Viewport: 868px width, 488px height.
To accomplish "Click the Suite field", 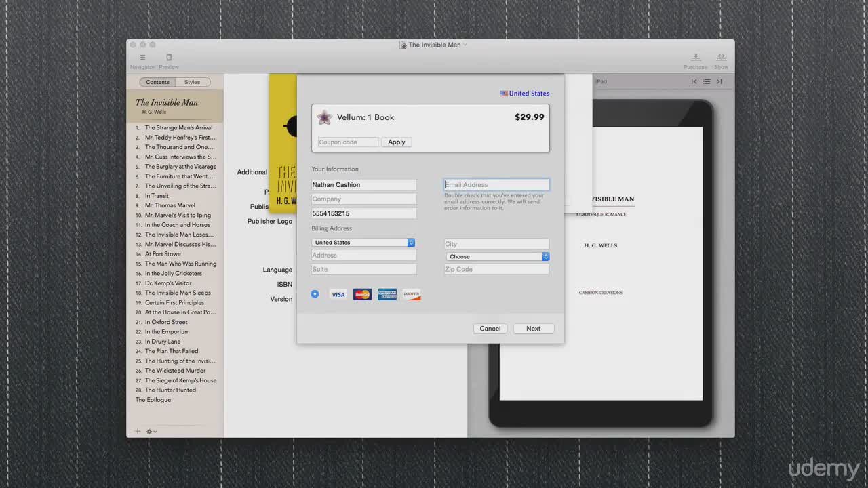I will (x=363, y=269).
